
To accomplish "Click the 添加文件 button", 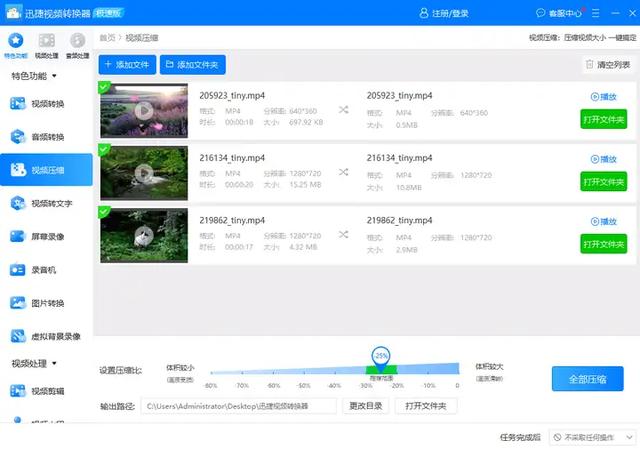I will click(127, 64).
